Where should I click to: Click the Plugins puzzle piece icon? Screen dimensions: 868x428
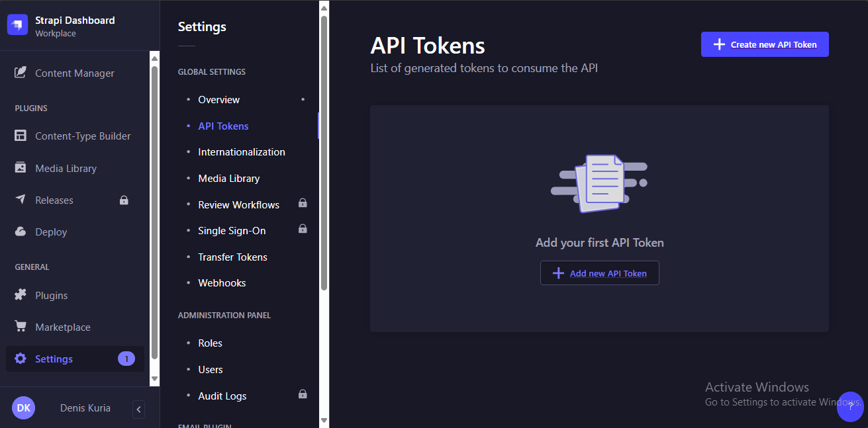pos(21,294)
